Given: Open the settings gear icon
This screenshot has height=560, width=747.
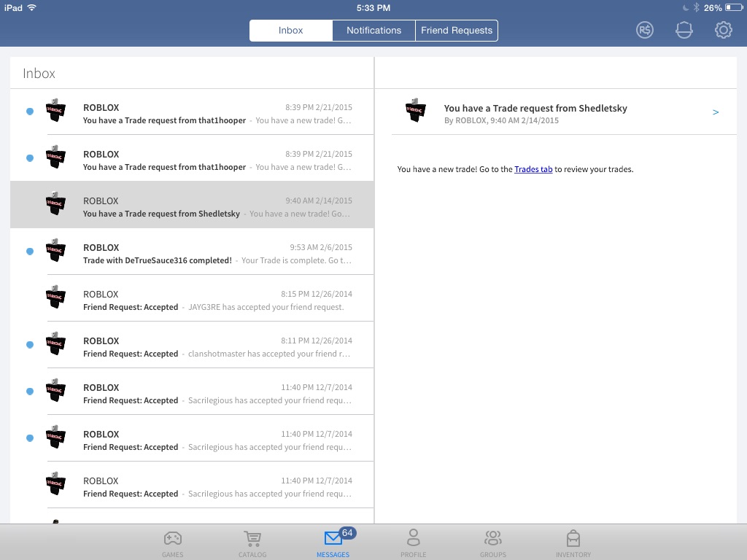Looking at the screenshot, I should (x=723, y=30).
